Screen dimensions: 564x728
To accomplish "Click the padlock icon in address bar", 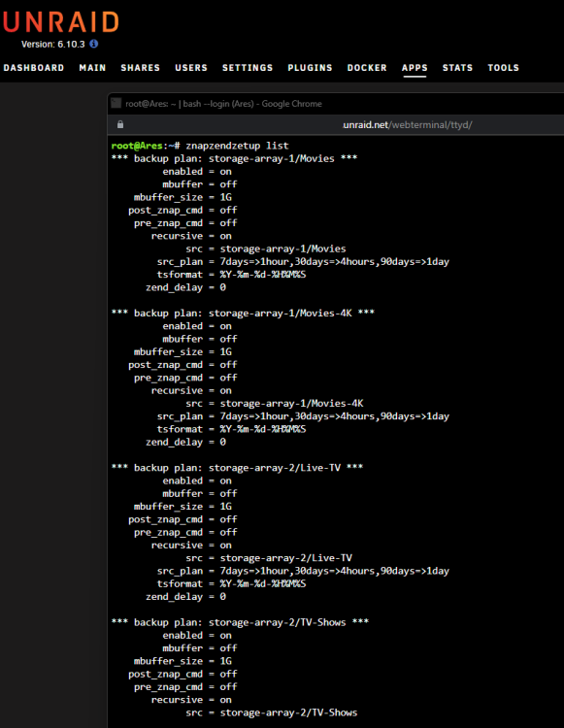I will (120, 124).
